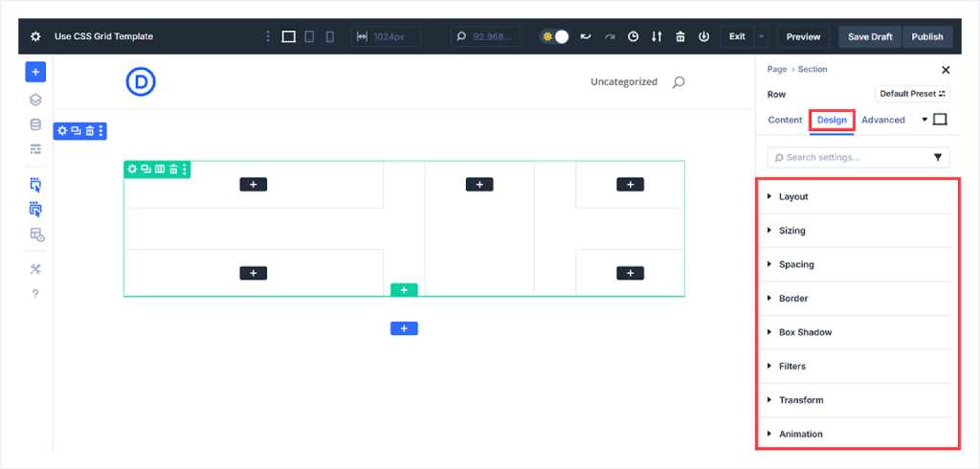The image size is (980, 469).
Task: Click the blue add module sidebar button
Action: click(x=35, y=72)
